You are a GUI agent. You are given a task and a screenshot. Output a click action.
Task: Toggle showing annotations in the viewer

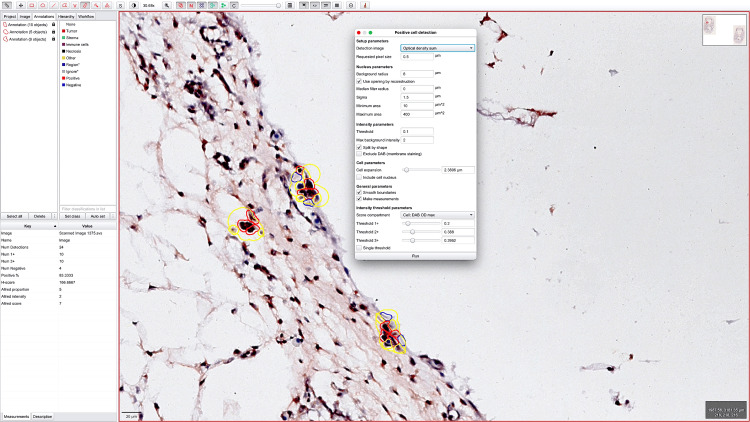(x=180, y=5)
